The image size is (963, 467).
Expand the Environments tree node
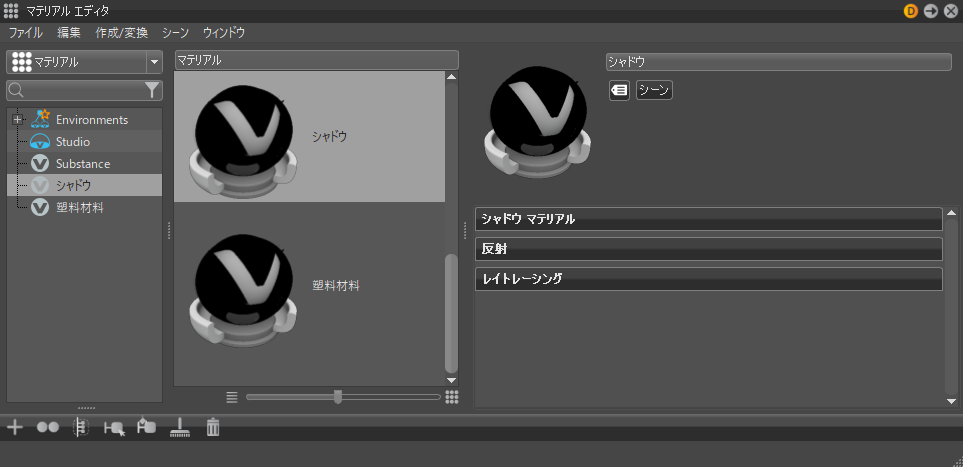tap(17, 119)
